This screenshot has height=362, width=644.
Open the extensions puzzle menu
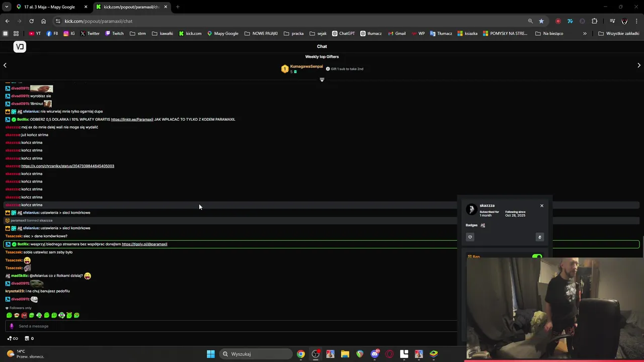(x=595, y=21)
